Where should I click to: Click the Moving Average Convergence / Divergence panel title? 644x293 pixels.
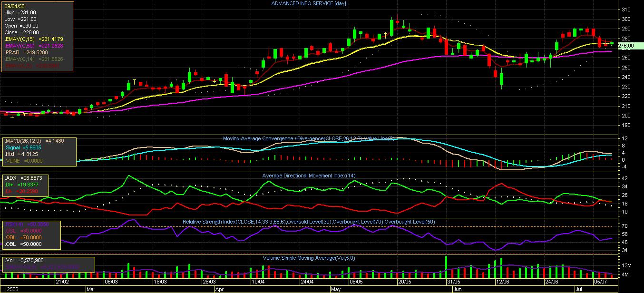tap(309, 138)
